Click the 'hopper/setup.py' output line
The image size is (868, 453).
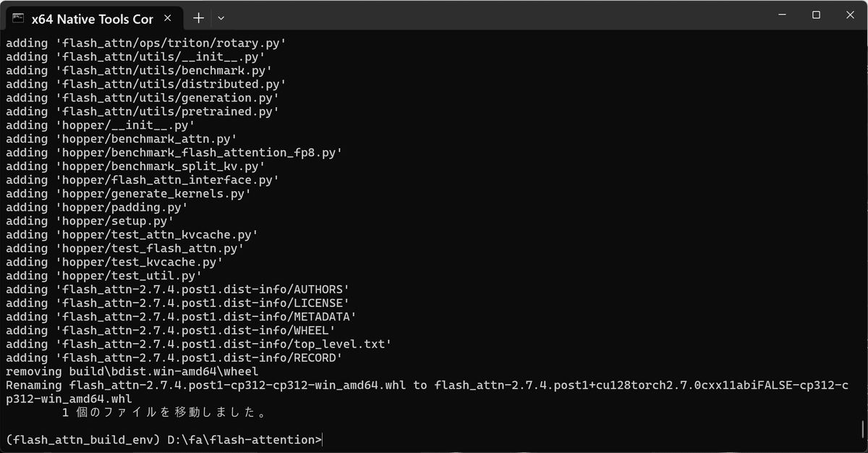coord(90,221)
